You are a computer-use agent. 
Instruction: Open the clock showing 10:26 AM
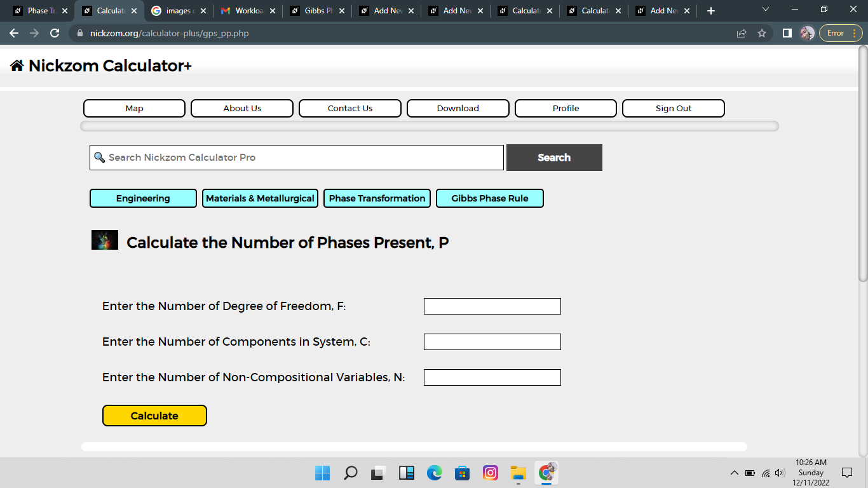click(811, 473)
